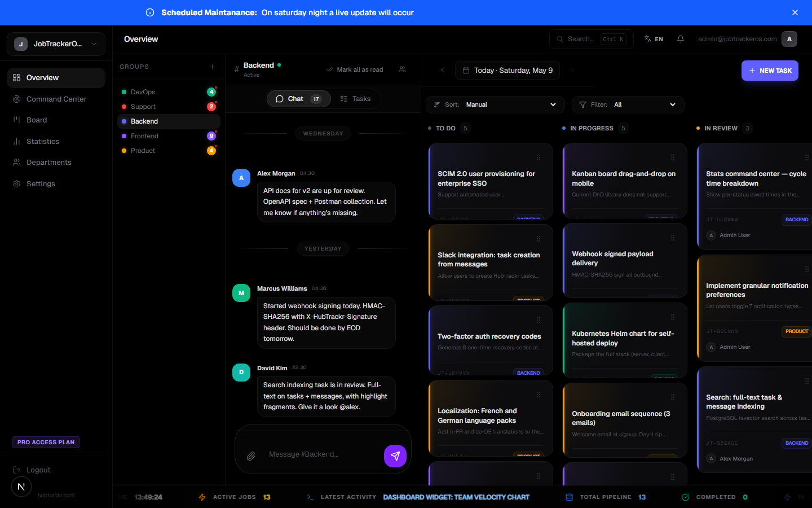Log out using the Logout link
Viewport: 812px width, 508px height.
tap(32, 470)
